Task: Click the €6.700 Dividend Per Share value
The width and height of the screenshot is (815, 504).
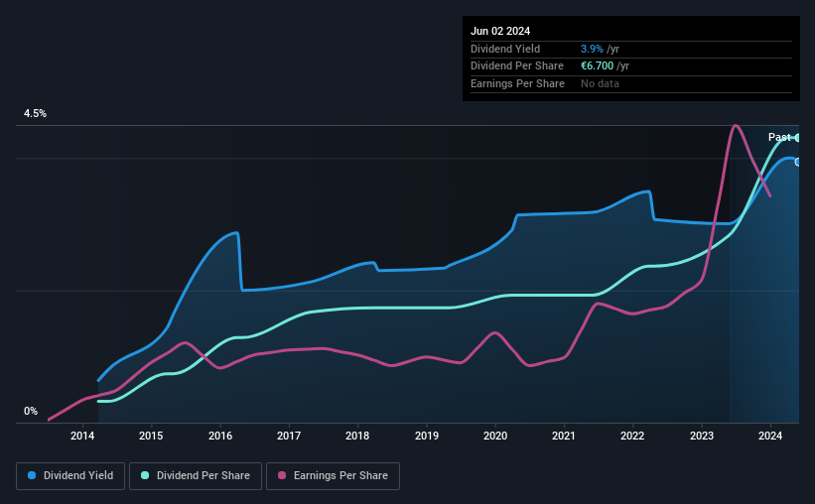Action: tap(598, 66)
